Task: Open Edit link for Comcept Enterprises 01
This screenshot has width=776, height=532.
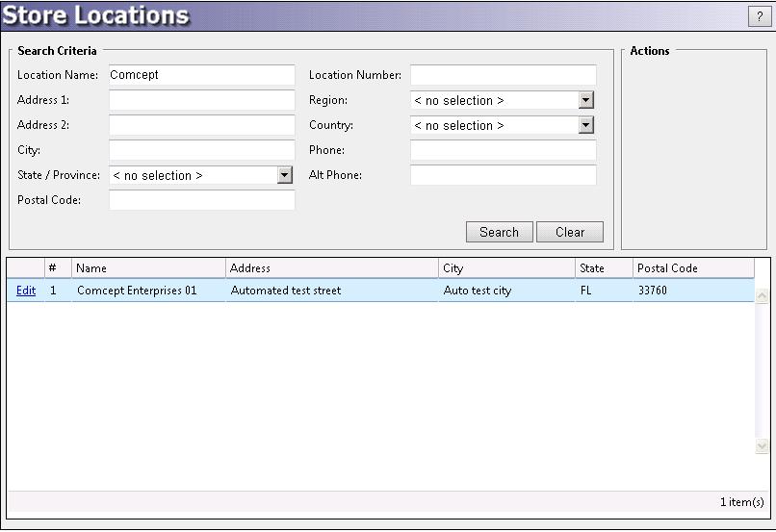Action: pyautogui.click(x=26, y=291)
